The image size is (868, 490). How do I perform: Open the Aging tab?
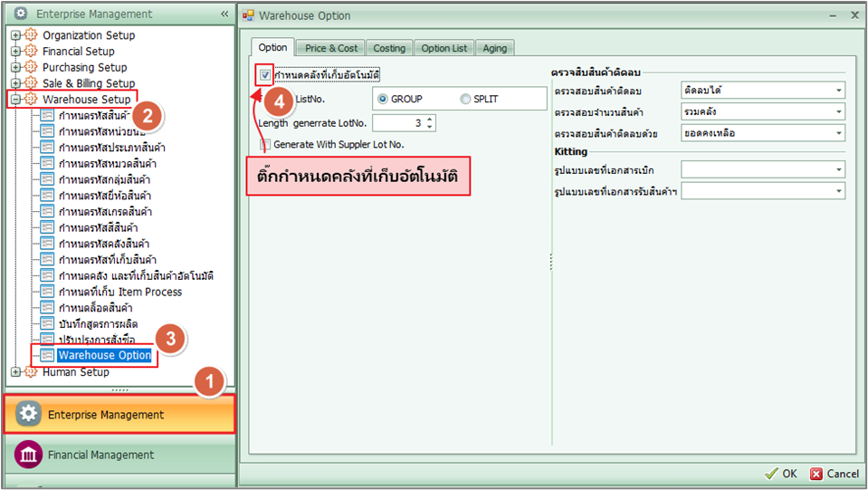495,48
